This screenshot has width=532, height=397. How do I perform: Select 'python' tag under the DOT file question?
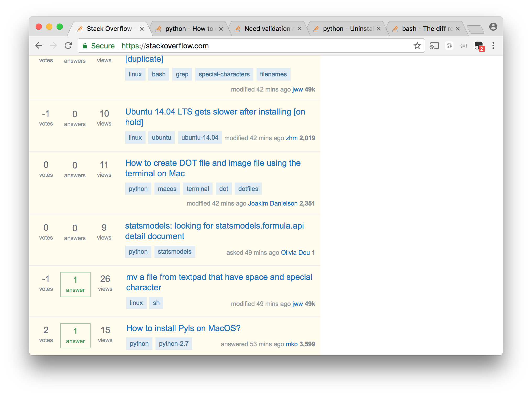pos(138,189)
